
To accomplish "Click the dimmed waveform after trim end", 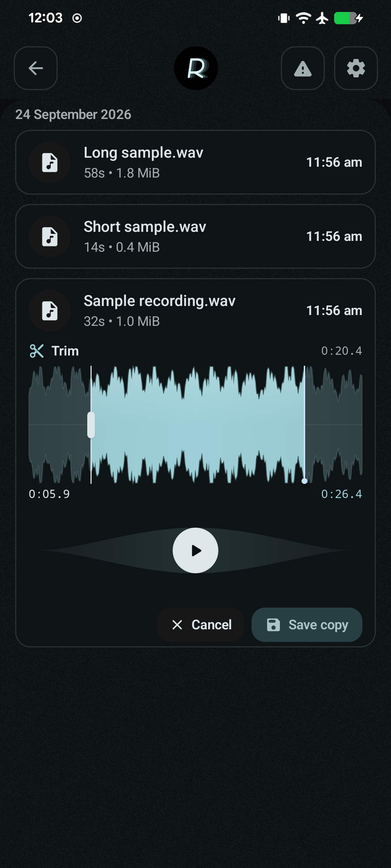I will (x=333, y=425).
